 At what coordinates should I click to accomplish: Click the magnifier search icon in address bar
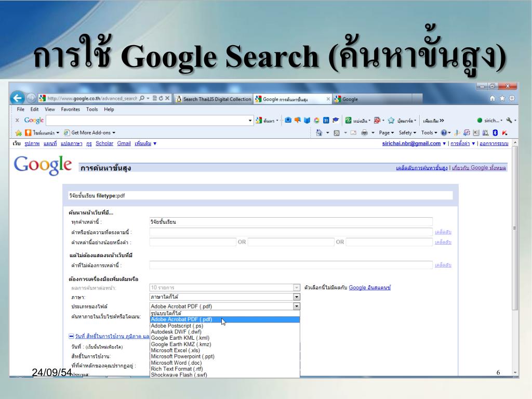point(142,98)
